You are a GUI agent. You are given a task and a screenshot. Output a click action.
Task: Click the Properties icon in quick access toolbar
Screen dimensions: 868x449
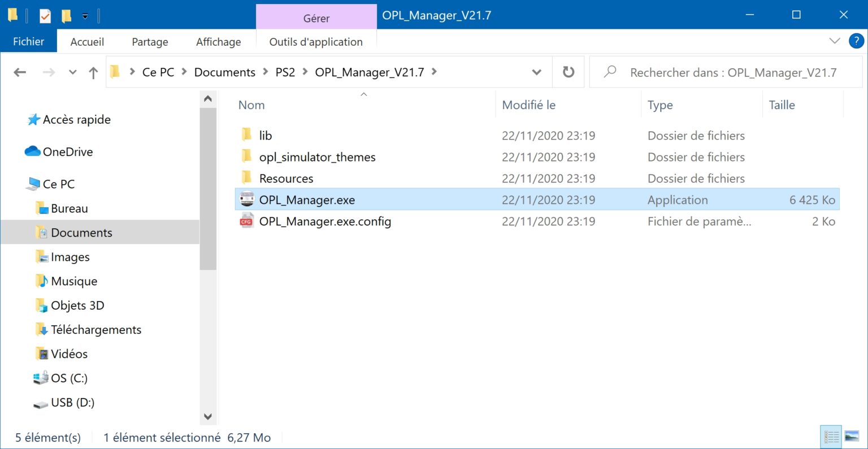45,16
